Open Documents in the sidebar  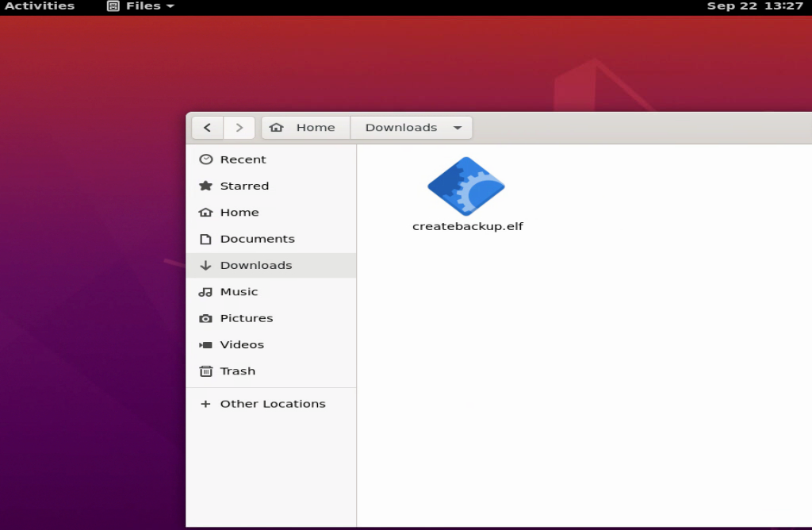(x=257, y=239)
